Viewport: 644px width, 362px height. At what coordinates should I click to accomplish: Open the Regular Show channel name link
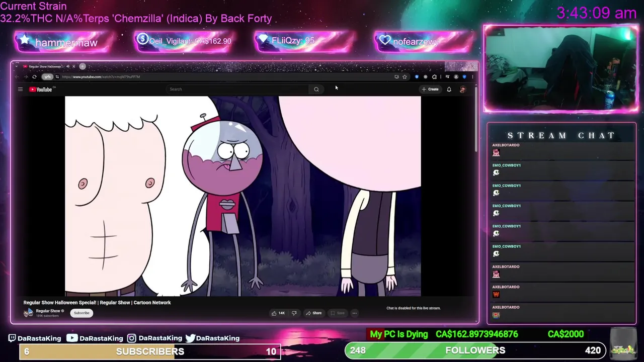tap(48, 311)
